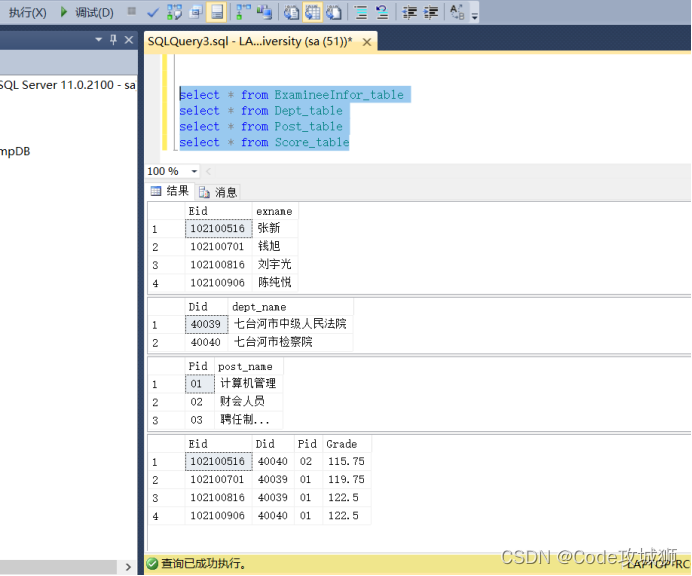
Task: Open the toolbar overflow options arrow
Action: [474, 16]
